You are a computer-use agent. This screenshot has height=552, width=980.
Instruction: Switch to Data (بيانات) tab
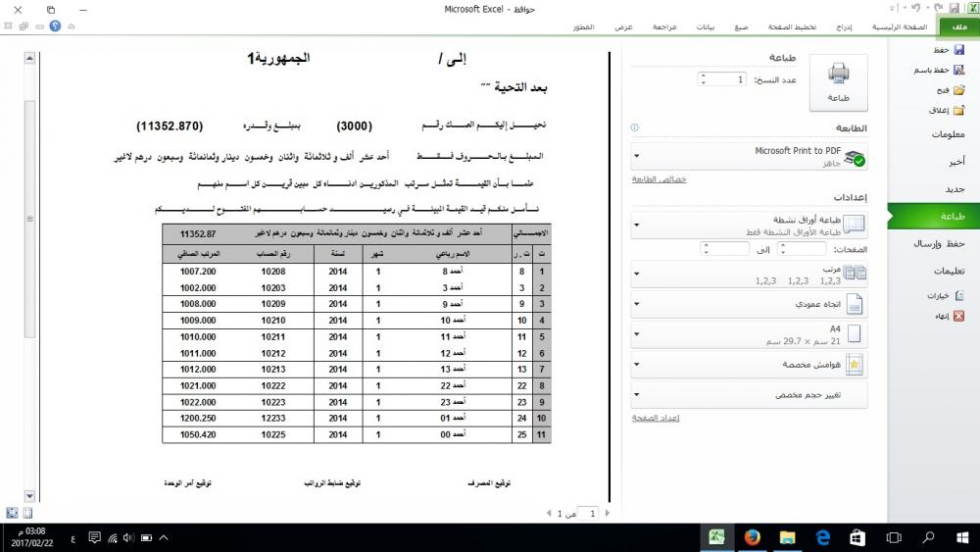[x=705, y=26]
